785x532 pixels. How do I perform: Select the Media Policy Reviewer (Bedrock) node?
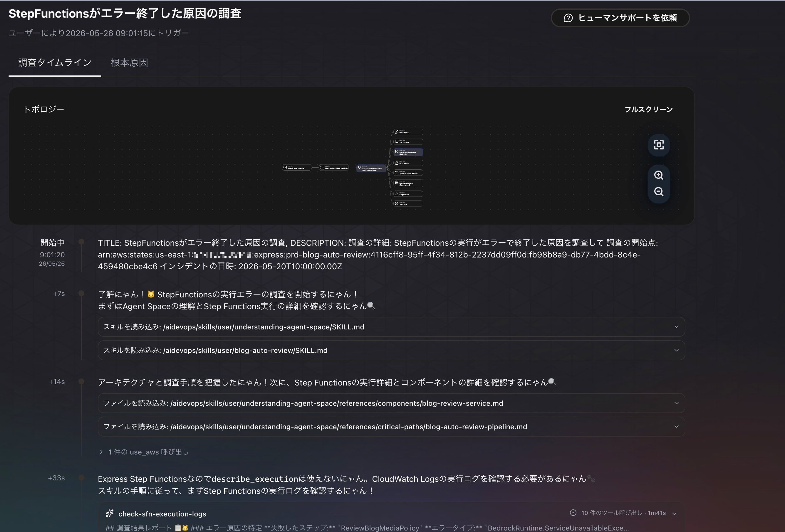(408, 152)
